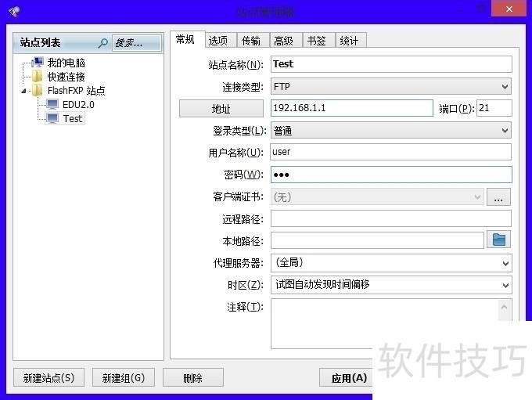Open client certificate ellipsis button
This screenshot has width=532, height=400.
[x=498, y=197]
